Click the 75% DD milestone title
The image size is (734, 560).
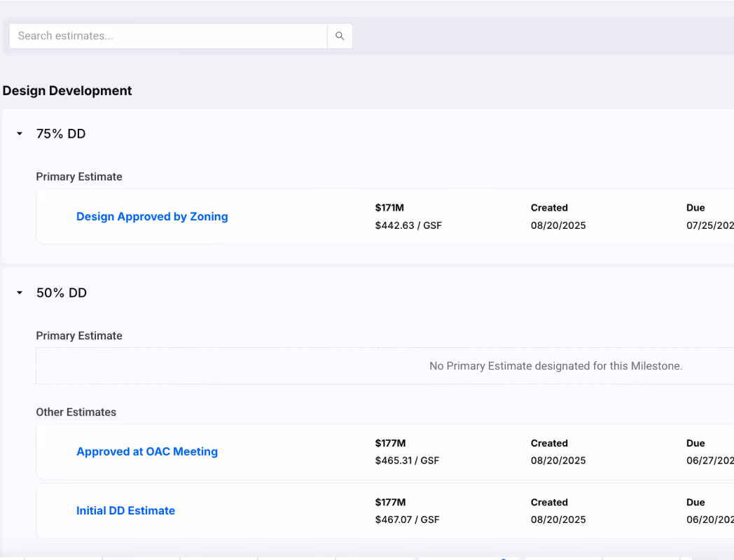[x=61, y=134]
